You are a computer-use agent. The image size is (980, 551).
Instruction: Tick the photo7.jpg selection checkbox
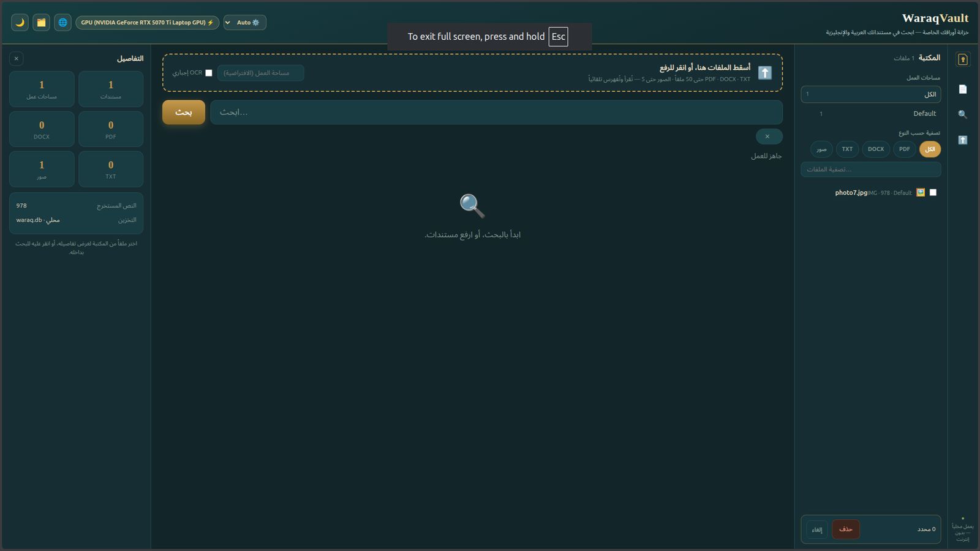coord(933,192)
